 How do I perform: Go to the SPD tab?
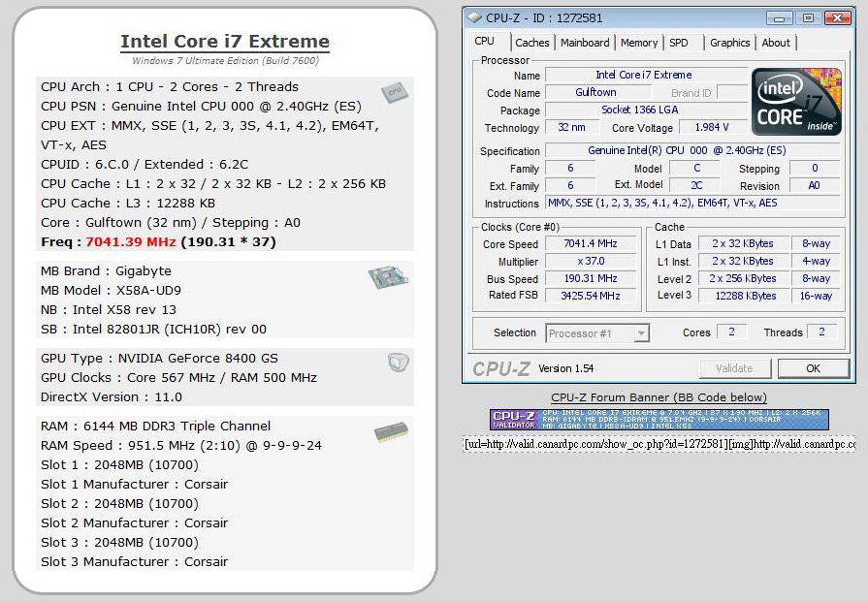coord(679,43)
